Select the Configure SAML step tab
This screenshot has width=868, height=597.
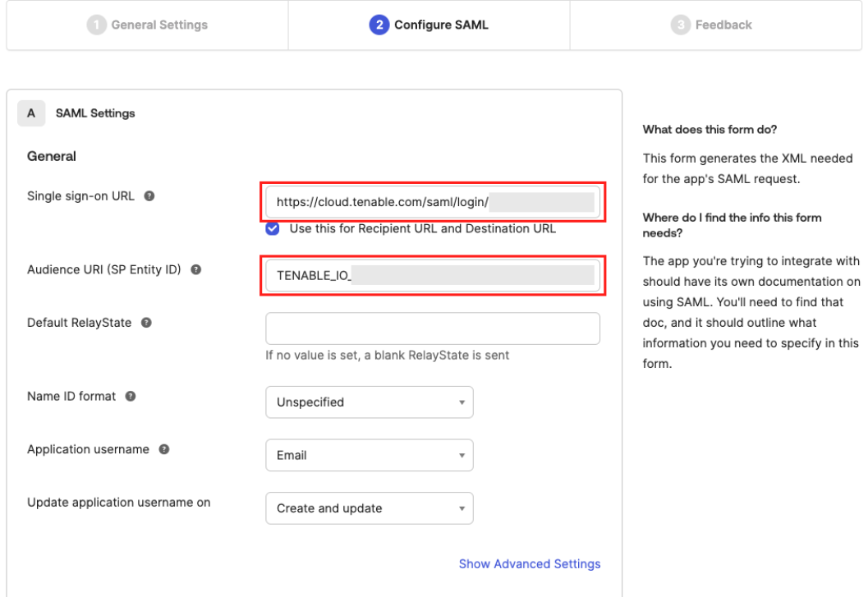point(429,25)
